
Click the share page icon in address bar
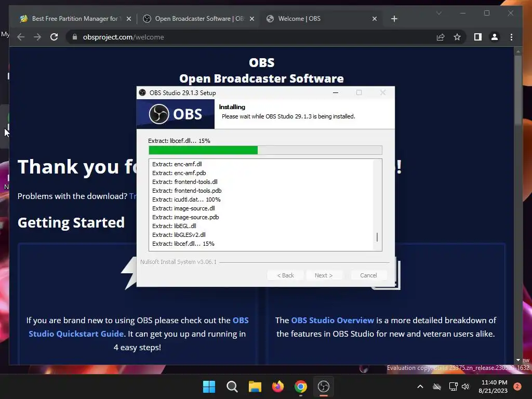click(441, 37)
